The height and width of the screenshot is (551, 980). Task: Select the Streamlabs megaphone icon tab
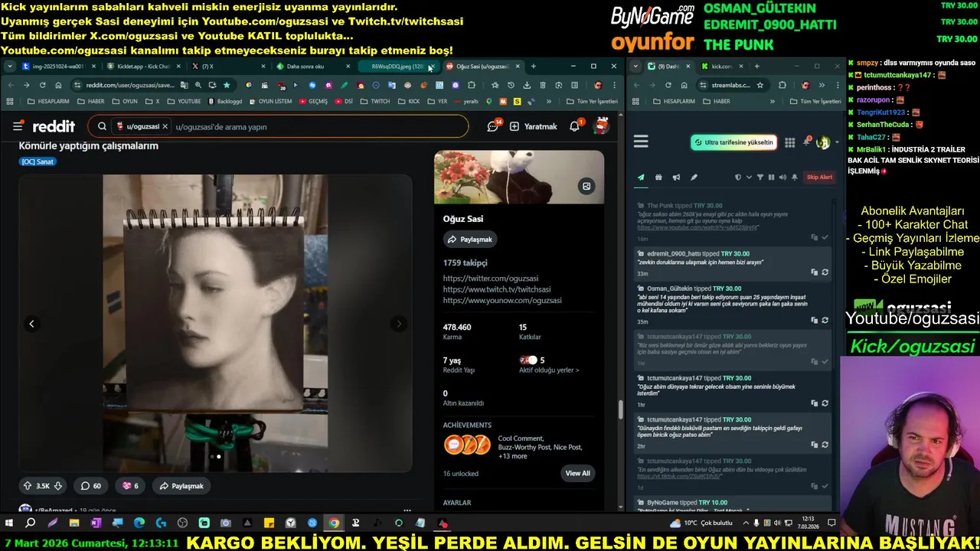point(676,178)
